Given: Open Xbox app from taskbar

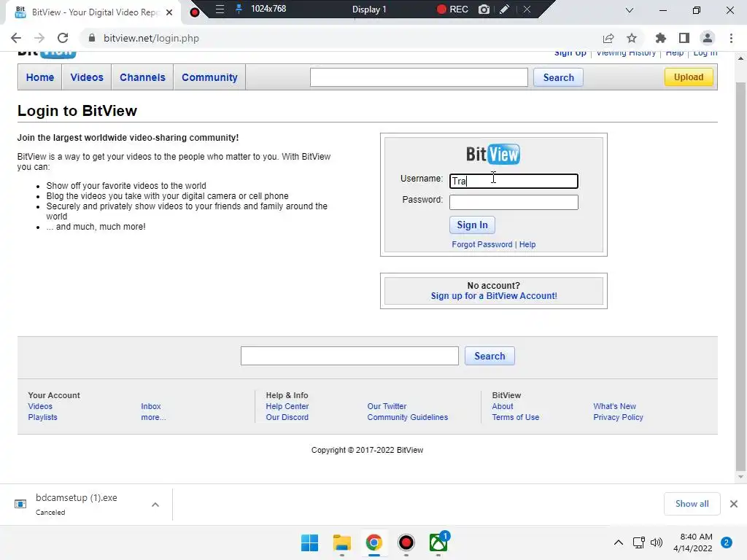Looking at the screenshot, I should click(438, 542).
